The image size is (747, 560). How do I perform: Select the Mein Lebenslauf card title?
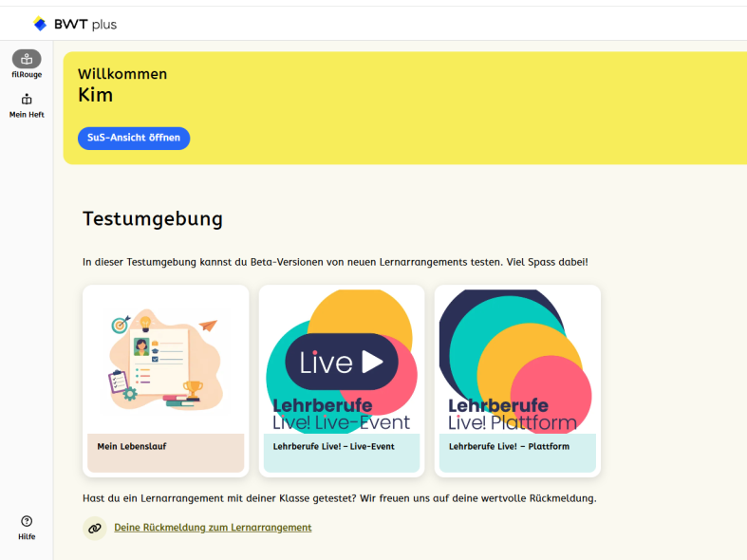pos(131,446)
